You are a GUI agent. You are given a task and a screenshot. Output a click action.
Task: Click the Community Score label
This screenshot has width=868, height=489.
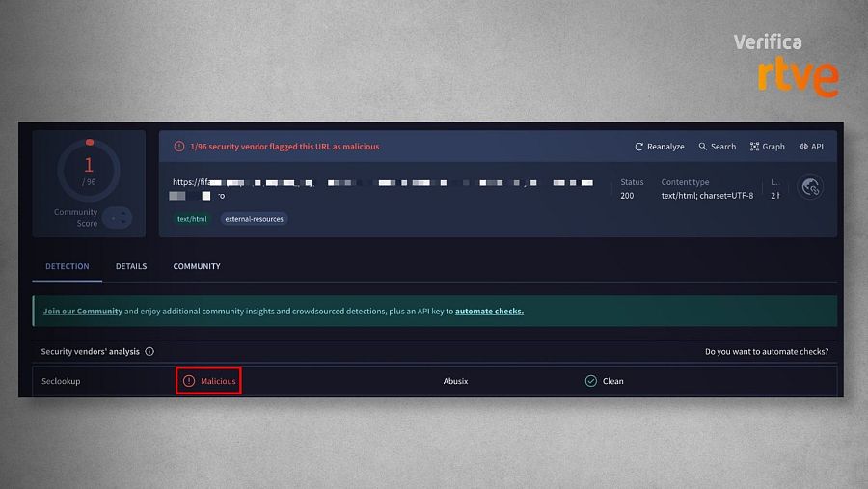76,218
